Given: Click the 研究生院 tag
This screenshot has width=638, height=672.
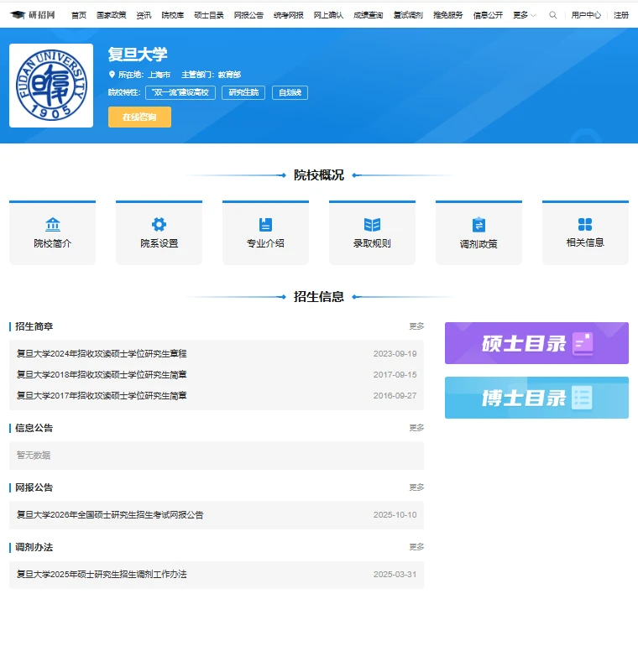Looking at the screenshot, I should click(243, 92).
